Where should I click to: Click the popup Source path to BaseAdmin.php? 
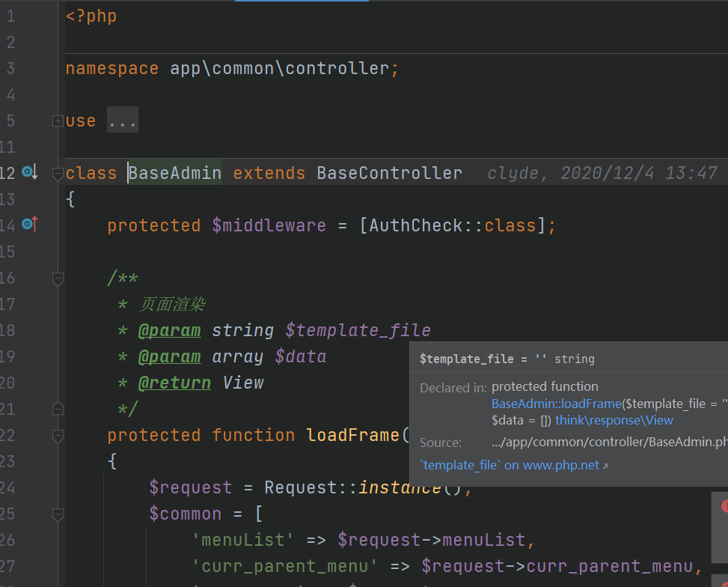[609, 442]
